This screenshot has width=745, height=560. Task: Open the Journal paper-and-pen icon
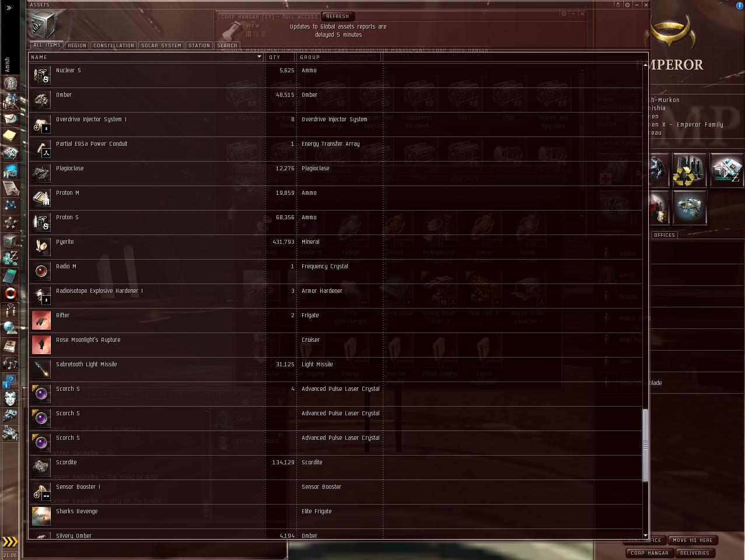[x=11, y=188]
